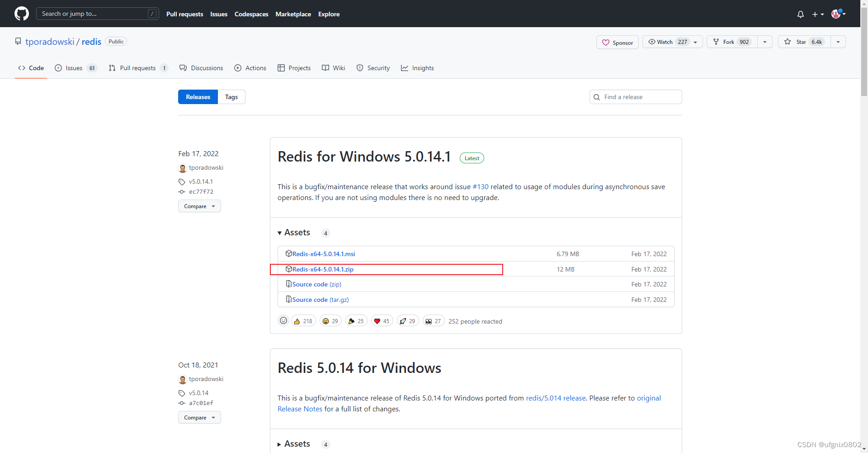Switch to the Wiki tab
The image size is (868, 453).
333,68
